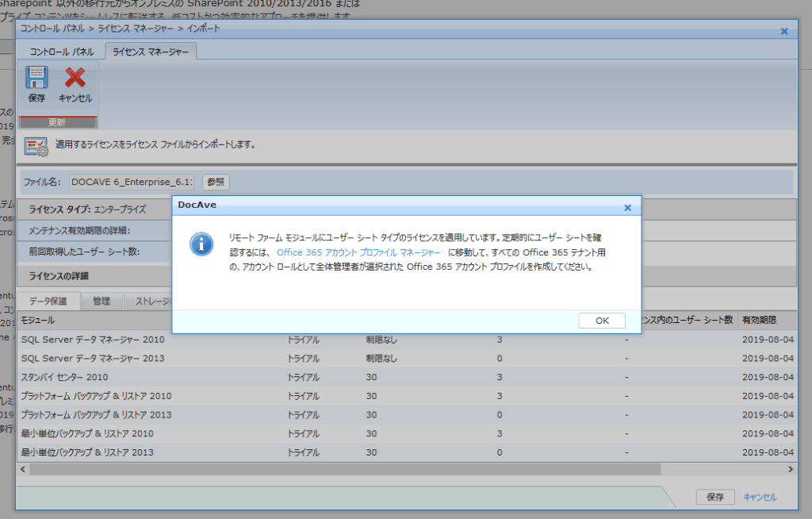Image resolution: width=812 pixels, height=519 pixels.
Task: Click the red X Cancel icon
Action: [x=75, y=78]
